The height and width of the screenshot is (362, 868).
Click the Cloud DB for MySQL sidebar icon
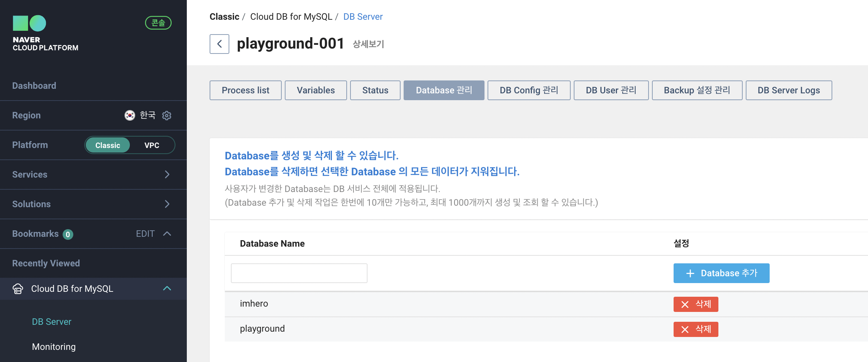click(18, 289)
